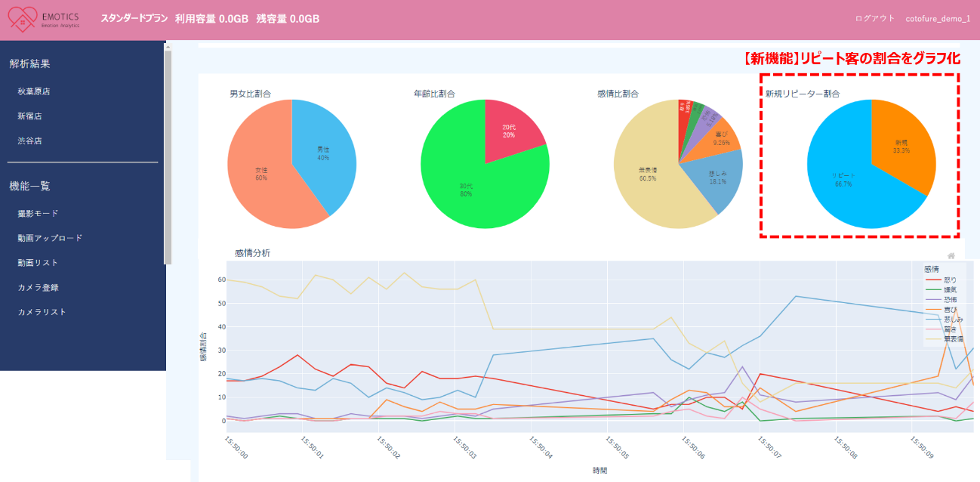
Task: Click the chart reset home icon
Action: (x=951, y=256)
